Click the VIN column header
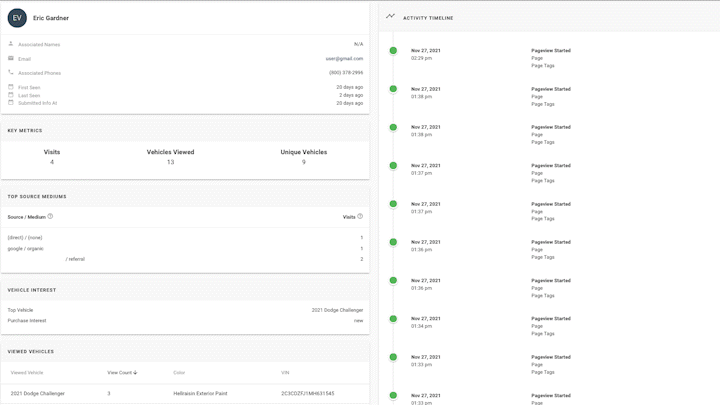 point(285,372)
